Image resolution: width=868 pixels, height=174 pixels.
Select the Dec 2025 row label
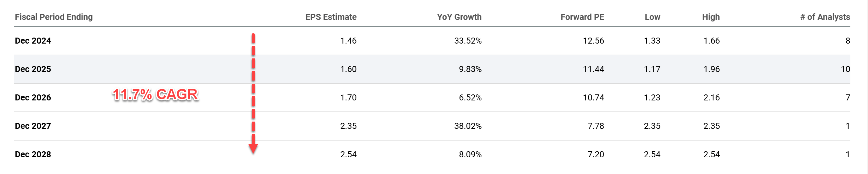pyautogui.click(x=33, y=69)
